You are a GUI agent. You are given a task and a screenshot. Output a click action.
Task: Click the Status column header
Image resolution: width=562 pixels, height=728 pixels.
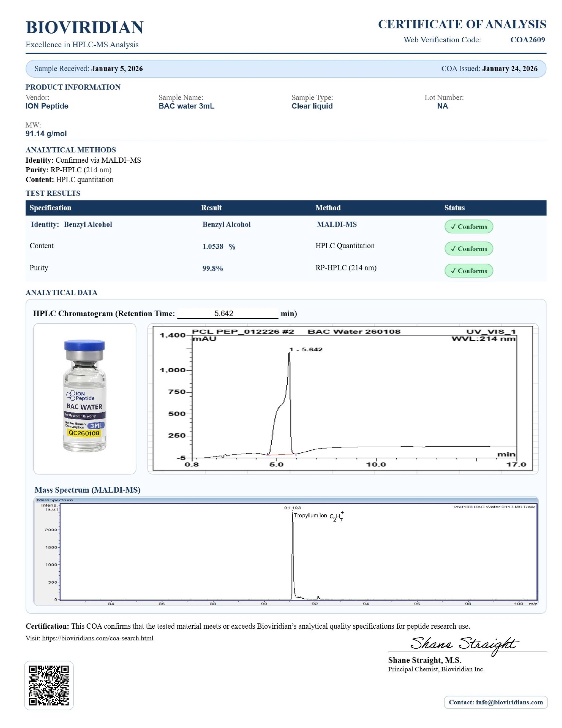454,208
